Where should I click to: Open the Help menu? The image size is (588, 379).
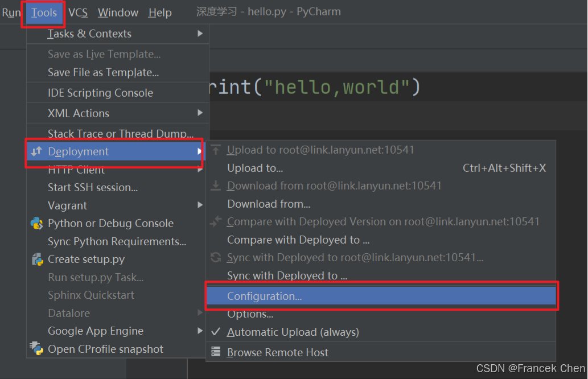[160, 13]
